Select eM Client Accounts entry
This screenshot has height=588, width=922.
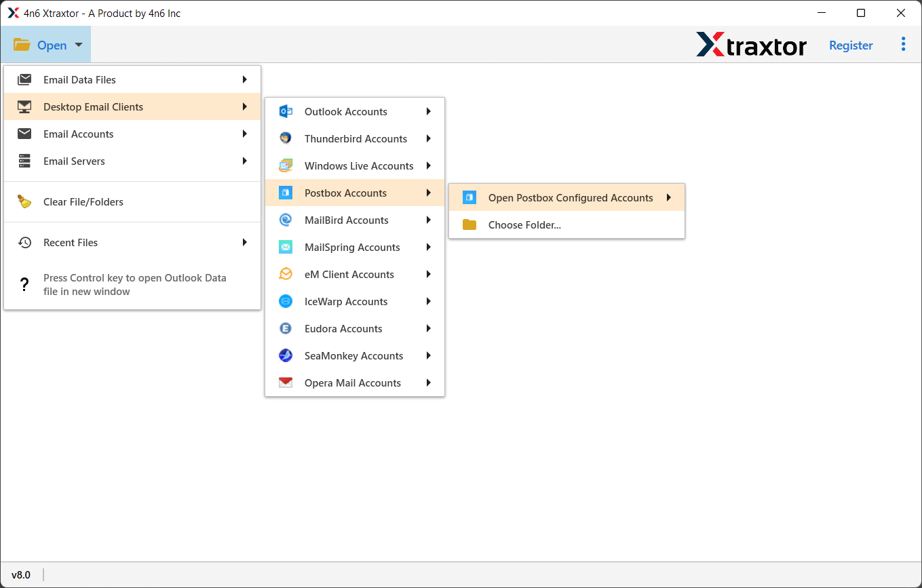coord(355,274)
